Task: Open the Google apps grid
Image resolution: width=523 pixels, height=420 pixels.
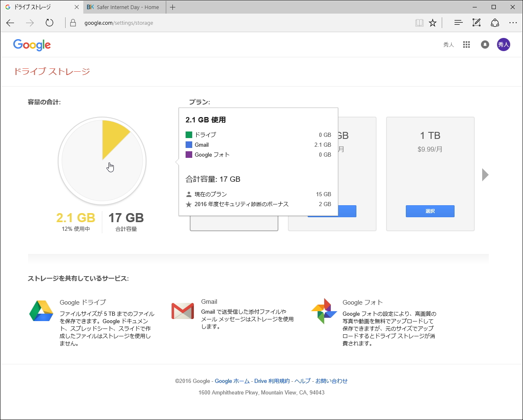Action: pyautogui.click(x=466, y=45)
